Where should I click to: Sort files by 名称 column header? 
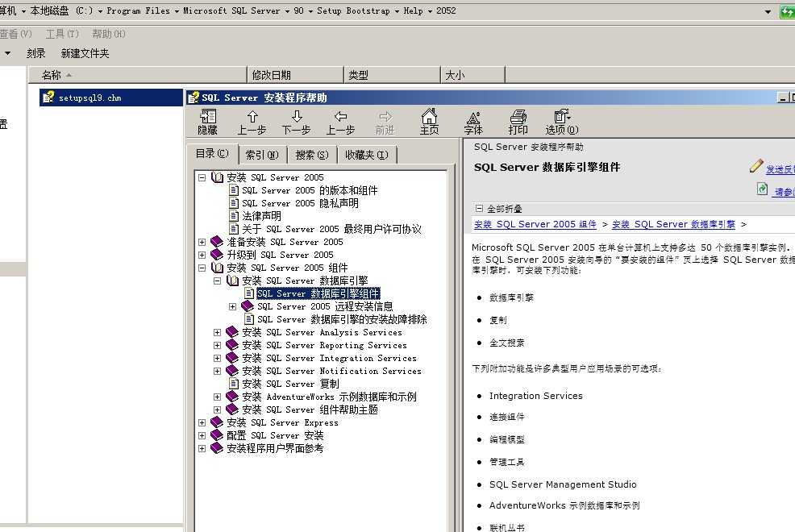137,75
